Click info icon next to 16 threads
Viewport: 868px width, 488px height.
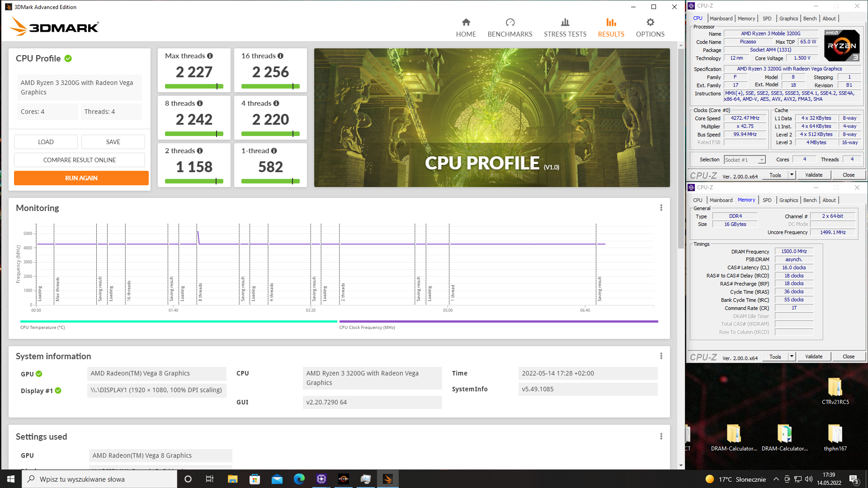(x=280, y=56)
